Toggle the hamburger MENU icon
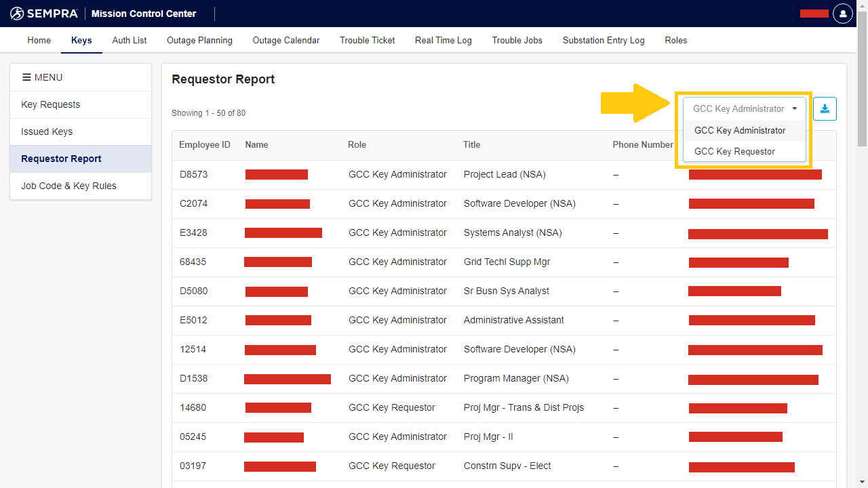Viewport: 868px width, 488px height. click(x=26, y=77)
